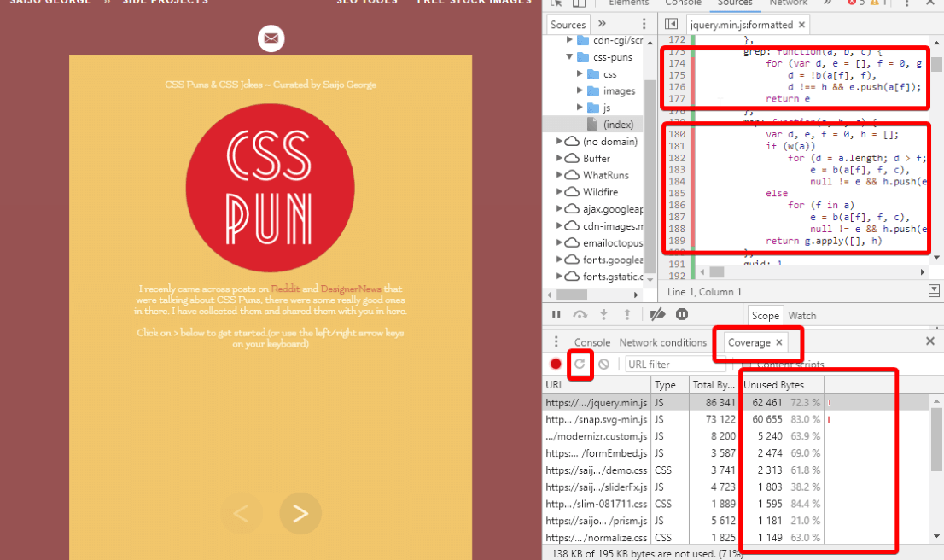944x560 pixels.
Task: Toggle Pause on exceptions icon
Action: tap(681, 314)
